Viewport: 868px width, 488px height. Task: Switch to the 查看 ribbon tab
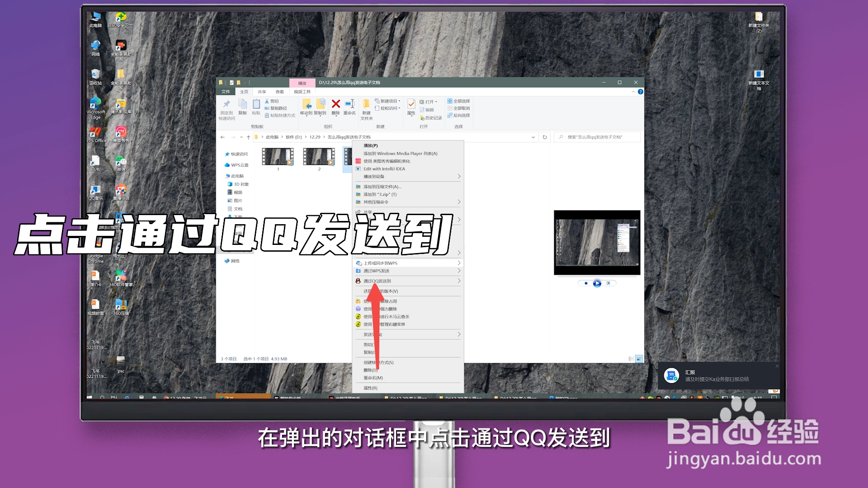coord(280,92)
